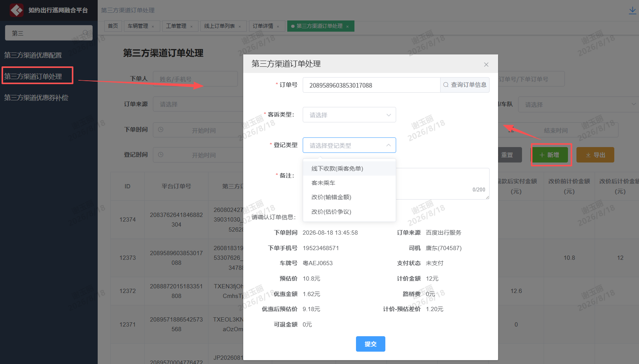Switch to the 车辆管理 tab

point(138,26)
